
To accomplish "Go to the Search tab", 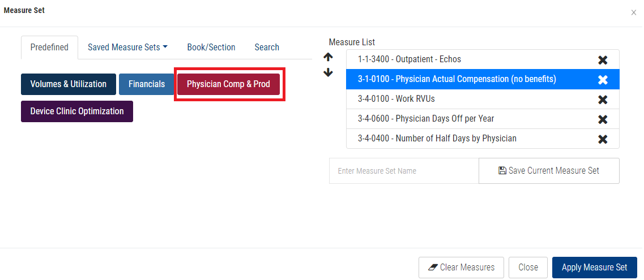I will pos(267,48).
